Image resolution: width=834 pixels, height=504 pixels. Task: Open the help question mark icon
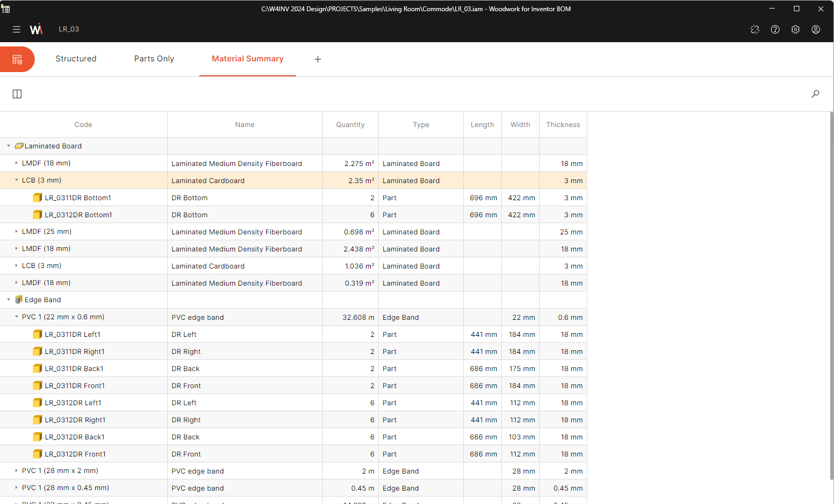point(775,29)
